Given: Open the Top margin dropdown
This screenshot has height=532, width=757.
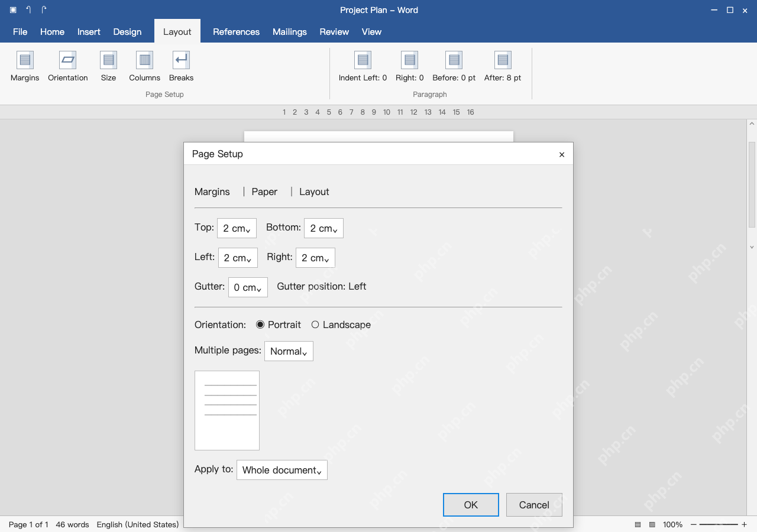Looking at the screenshot, I should (x=237, y=228).
